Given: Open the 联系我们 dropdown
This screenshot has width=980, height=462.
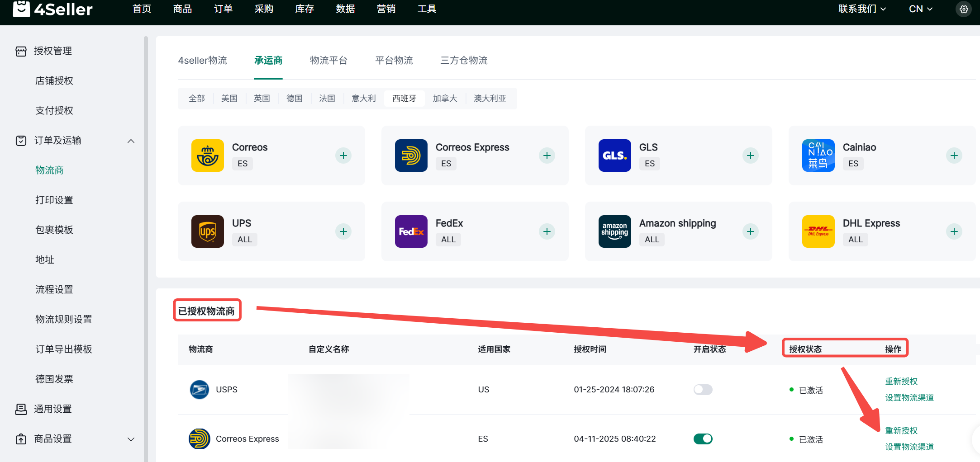Looking at the screenshot, I should (x=861, y=9).
